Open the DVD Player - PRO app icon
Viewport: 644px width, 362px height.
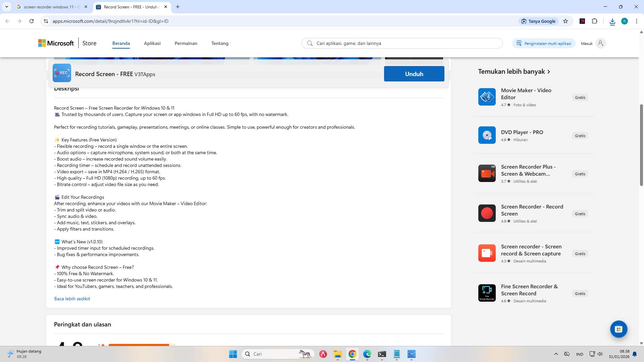(487, 135)
